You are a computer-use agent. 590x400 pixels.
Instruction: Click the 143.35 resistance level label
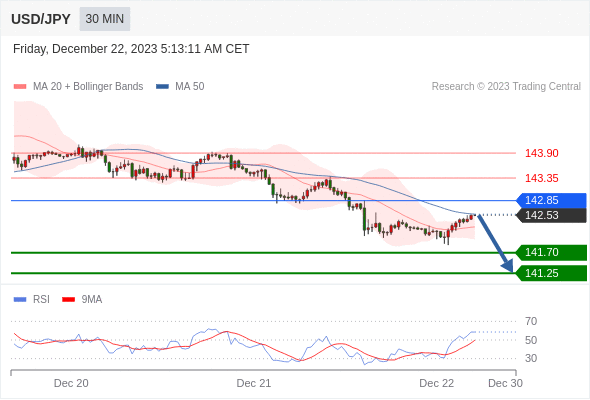pyautogui.click(x=541, y=178)
